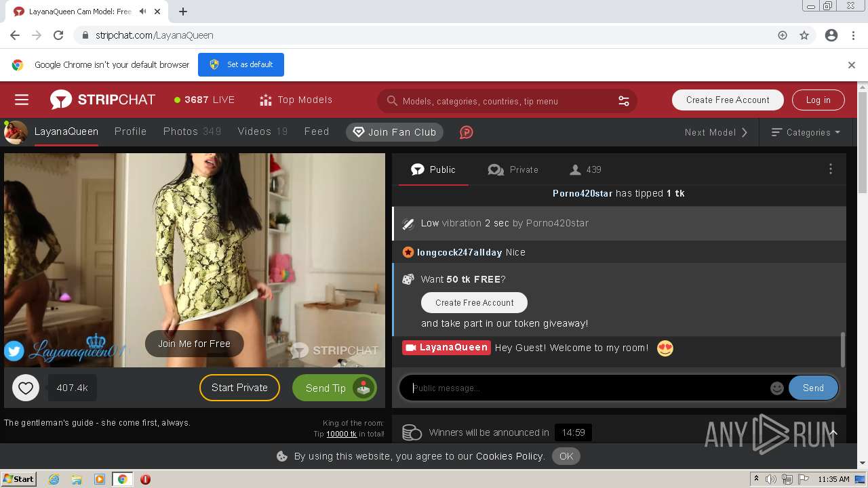868x488 pixels.
Task: Click the Stripchat logo
Action: (x=102, y=100)
